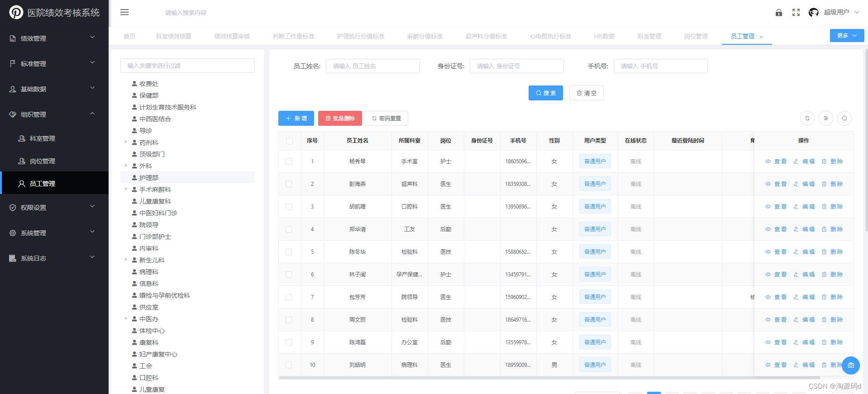Check the select-all header checkbox
868x394 pixels.
pyautogui.click(x=290, y=141)
